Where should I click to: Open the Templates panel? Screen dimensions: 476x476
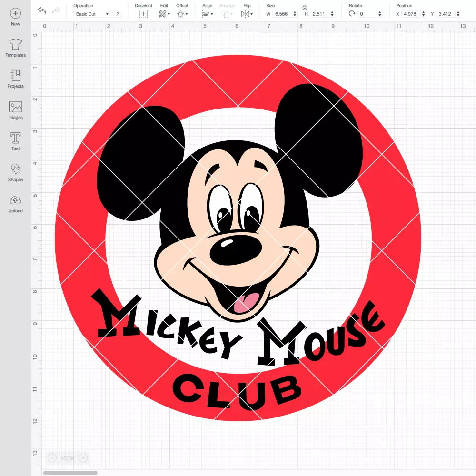click(16, 48)
